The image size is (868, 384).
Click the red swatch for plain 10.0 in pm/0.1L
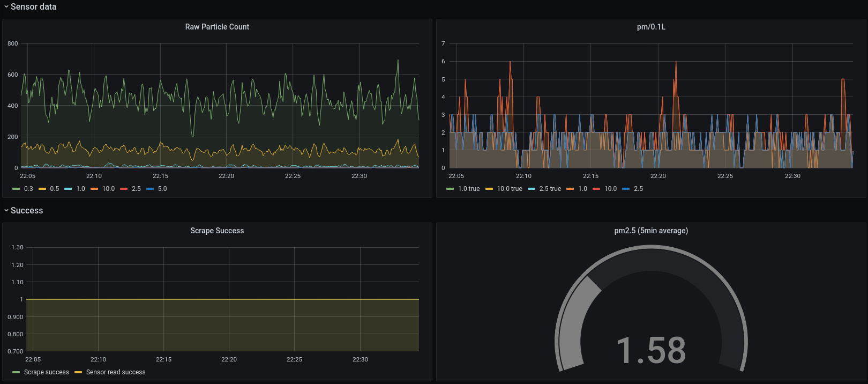tap(596, 189)
